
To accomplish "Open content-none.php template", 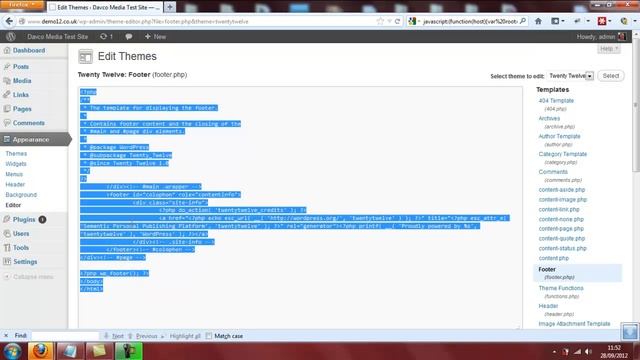I will [561, 219].
